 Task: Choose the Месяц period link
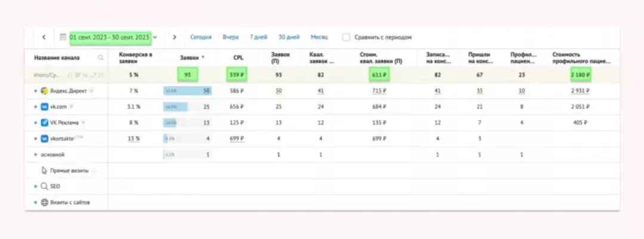[319, 37]
